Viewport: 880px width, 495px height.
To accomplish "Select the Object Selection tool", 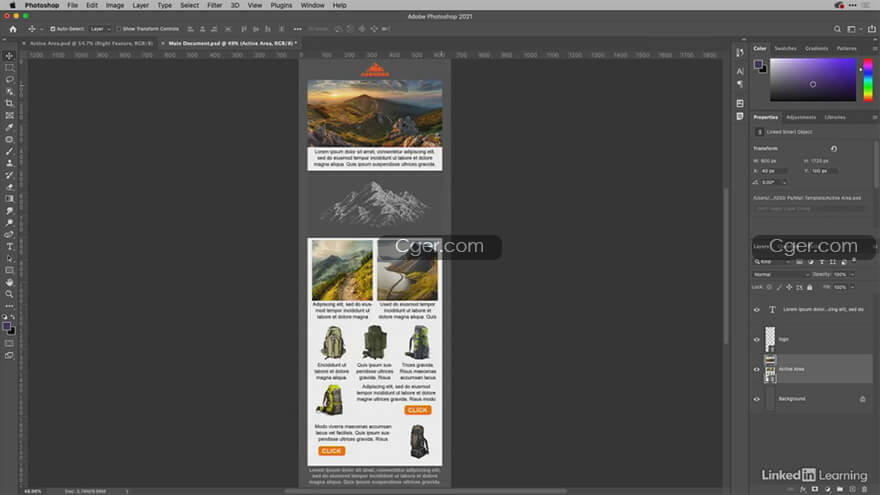I will click(x=10, y=91).
